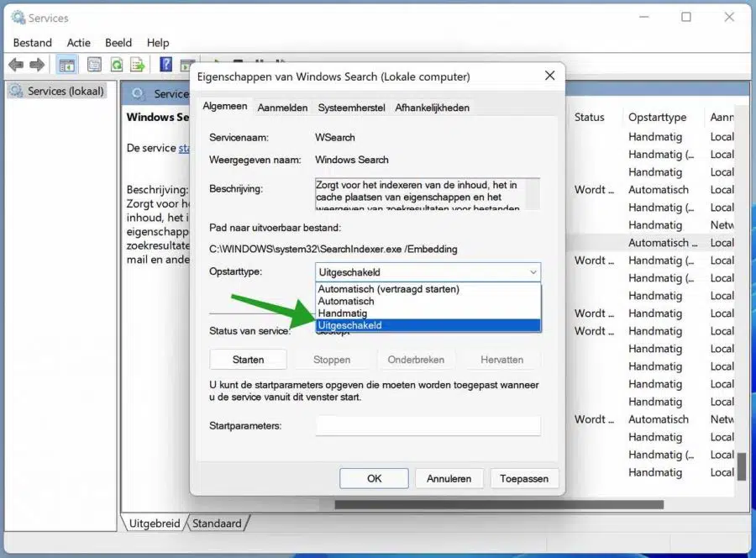Close the Windows Search properties dialog
Viewport: 756px width, 558px height.
(x=549, y=76)
